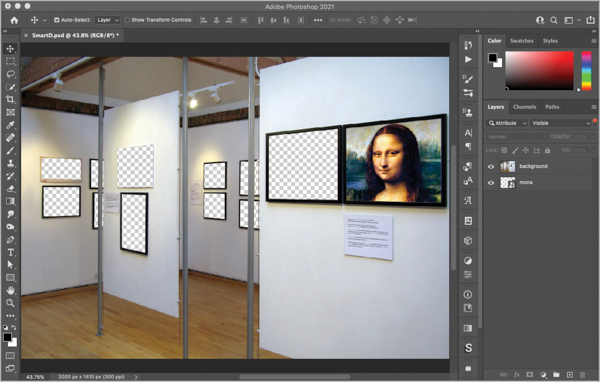Select the Pen tool
Image resolution: width=600 pixels, height=382 pixels.
tap(10, 240)
